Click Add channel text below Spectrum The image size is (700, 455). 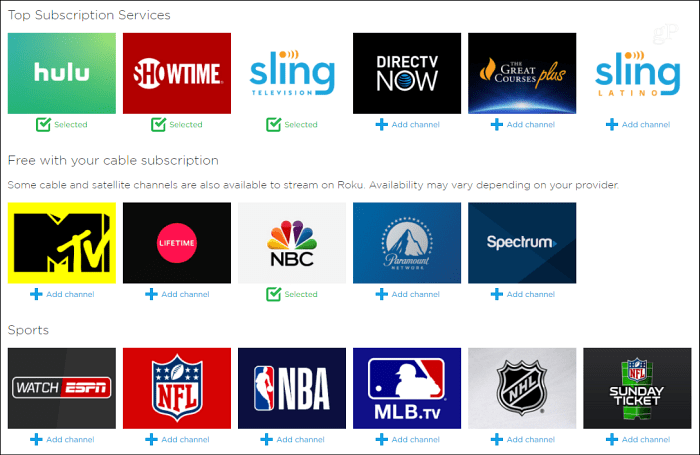(x=531, y=294)
